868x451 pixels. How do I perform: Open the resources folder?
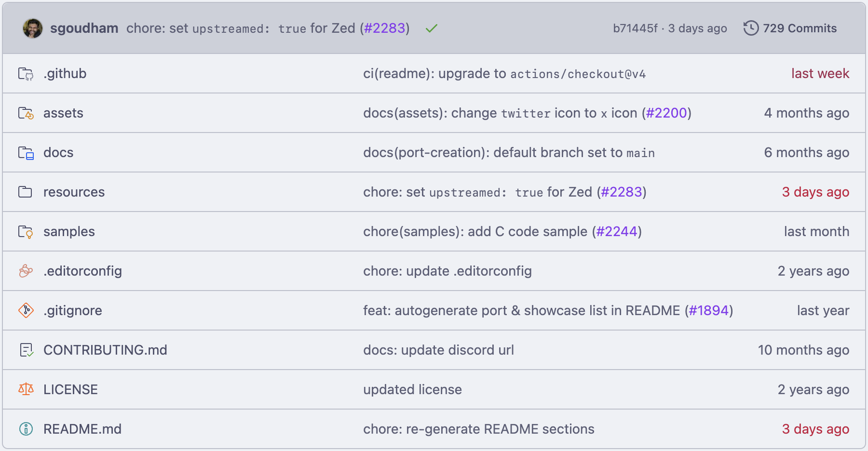tap(74, 192)
